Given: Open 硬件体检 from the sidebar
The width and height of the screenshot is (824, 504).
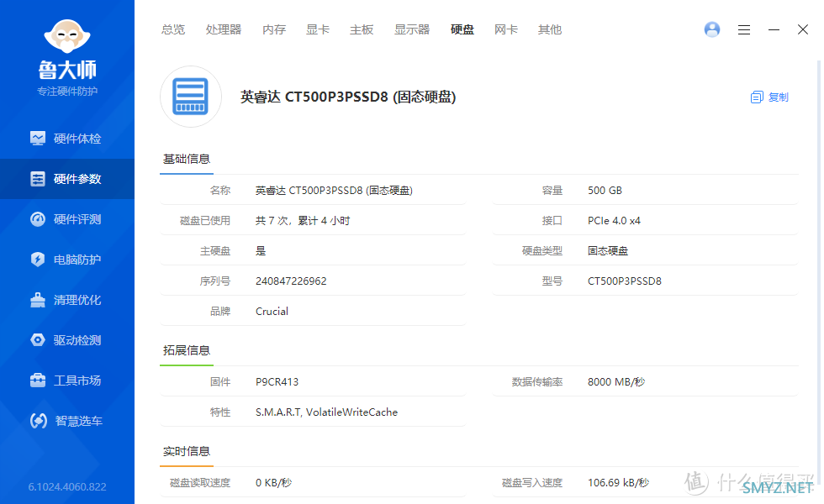Looking at the screenshot, I should 77,139.
